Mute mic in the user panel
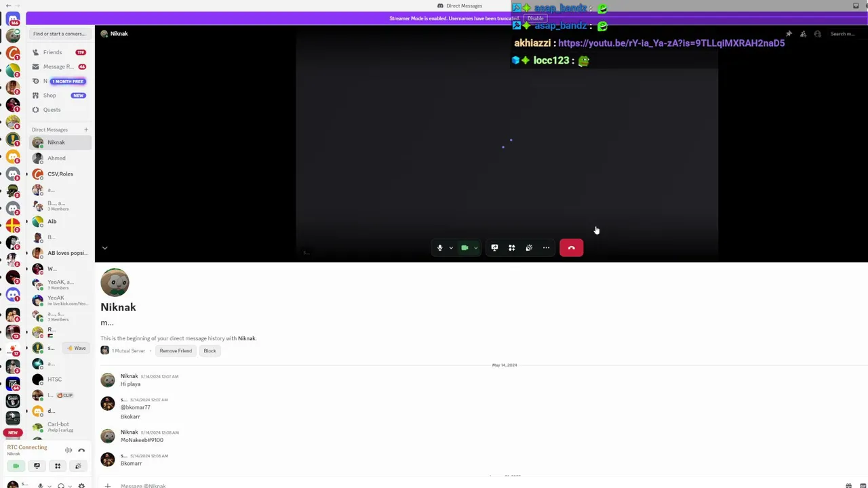This screenshot has width=868, height=488. pos(40,485)
